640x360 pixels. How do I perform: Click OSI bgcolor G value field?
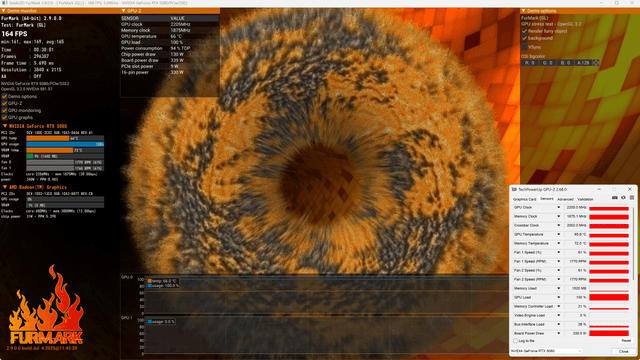(547, 63)
